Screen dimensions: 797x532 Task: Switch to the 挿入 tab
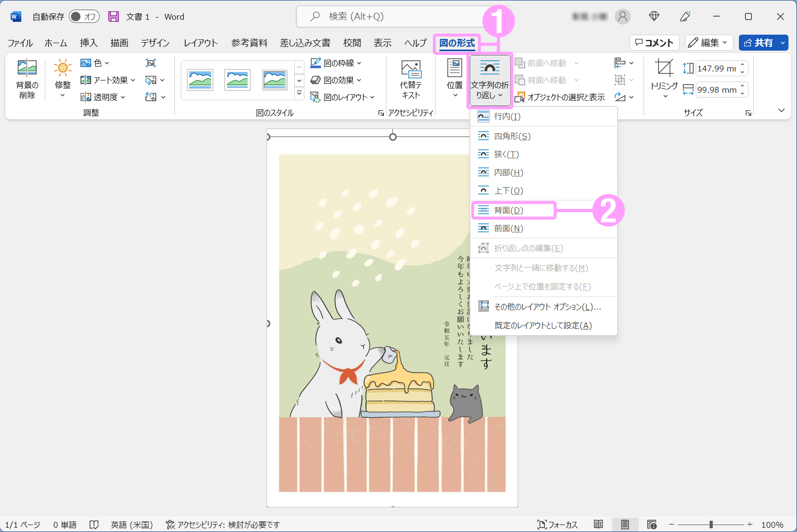tap(88, 43)
